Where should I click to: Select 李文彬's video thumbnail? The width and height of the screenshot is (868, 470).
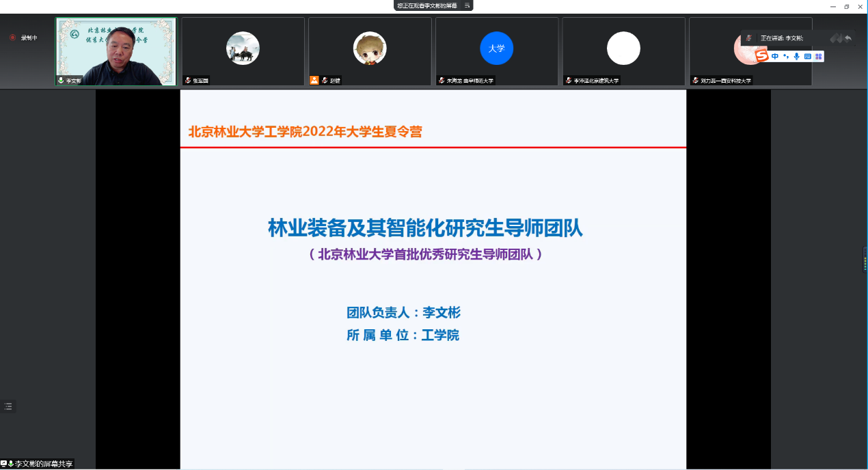[x=116, y=51]
